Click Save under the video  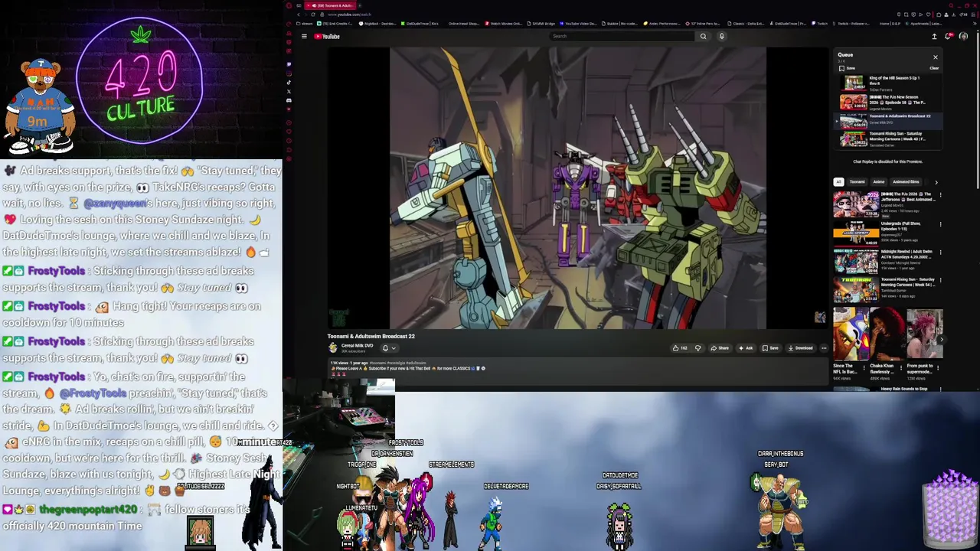pos(770,348)
